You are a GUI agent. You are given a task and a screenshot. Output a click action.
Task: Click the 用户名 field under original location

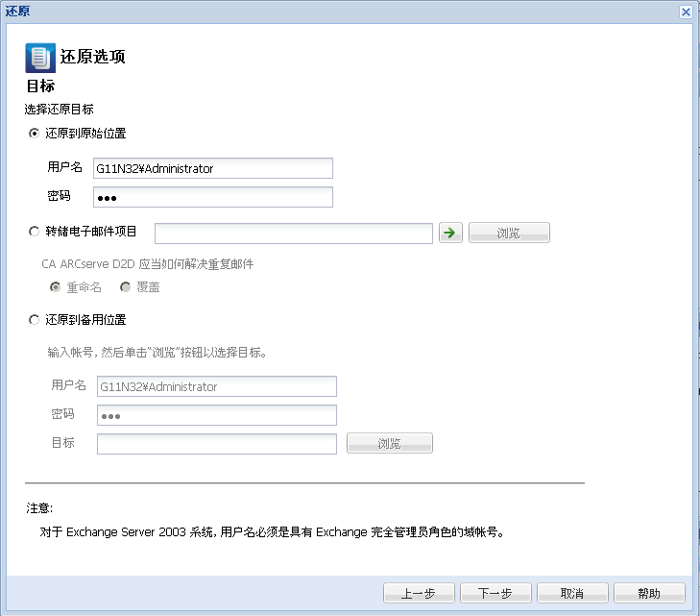pyautogui.click(x=212, y=168)
